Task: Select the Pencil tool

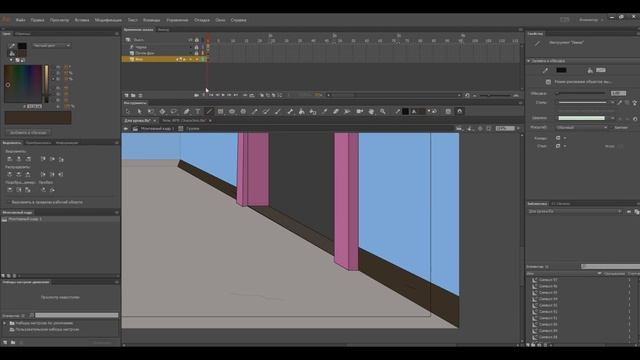Action: pos(255,111)
